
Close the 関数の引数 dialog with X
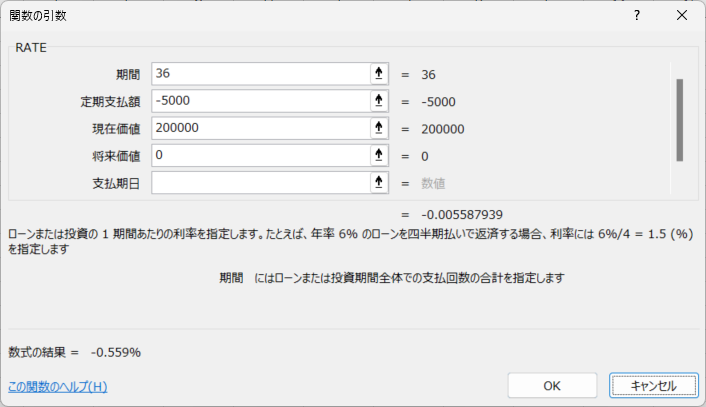682,16
